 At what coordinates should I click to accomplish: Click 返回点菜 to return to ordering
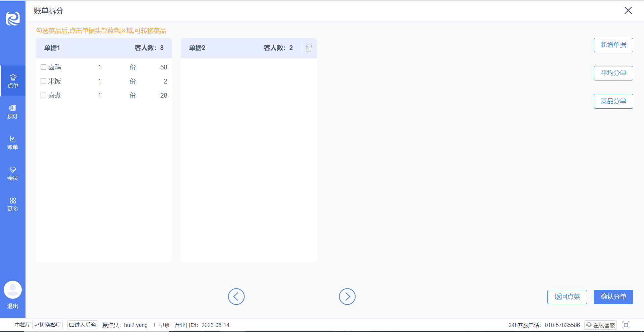[x=567, y=297]
